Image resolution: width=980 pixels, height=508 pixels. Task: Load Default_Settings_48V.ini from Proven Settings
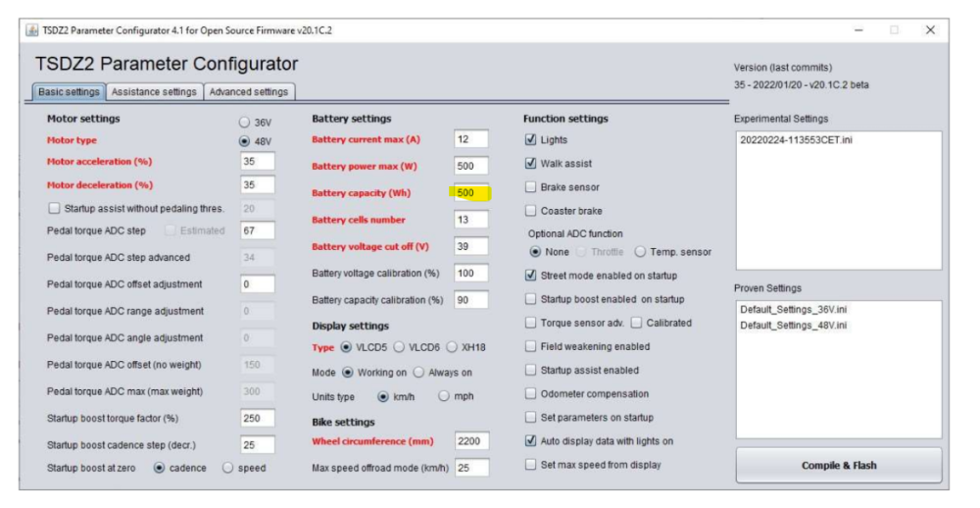tap(794, 326)
